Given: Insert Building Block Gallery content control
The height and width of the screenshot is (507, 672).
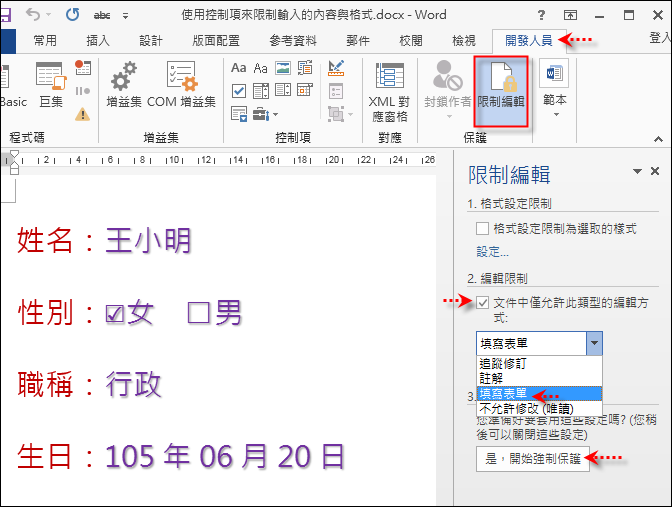Looking at the screenshot, I should [305, 68].
